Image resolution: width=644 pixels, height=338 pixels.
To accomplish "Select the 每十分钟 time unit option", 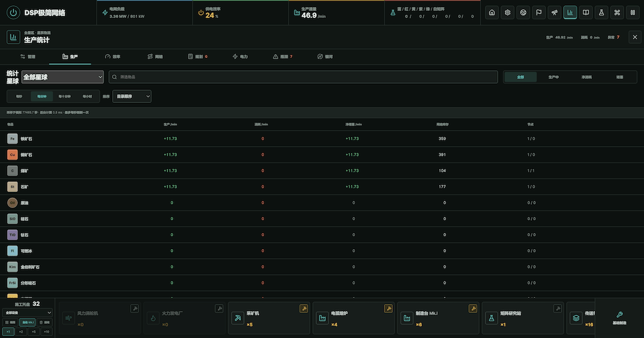I will [64, 97].
